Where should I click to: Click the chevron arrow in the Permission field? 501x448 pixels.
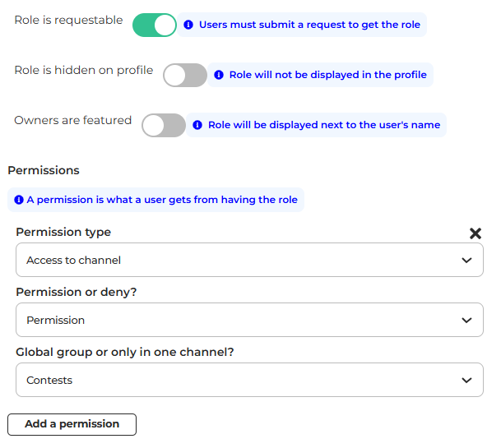[x=466, y=320]
